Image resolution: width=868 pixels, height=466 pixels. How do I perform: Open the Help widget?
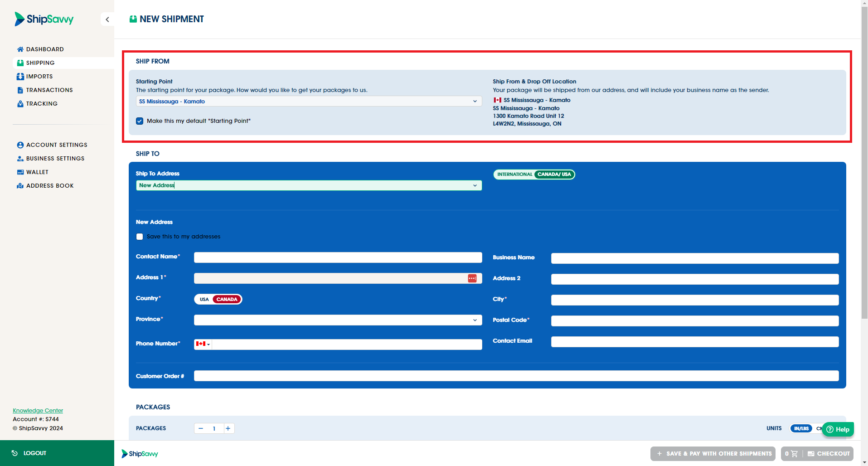click(838, 429)
